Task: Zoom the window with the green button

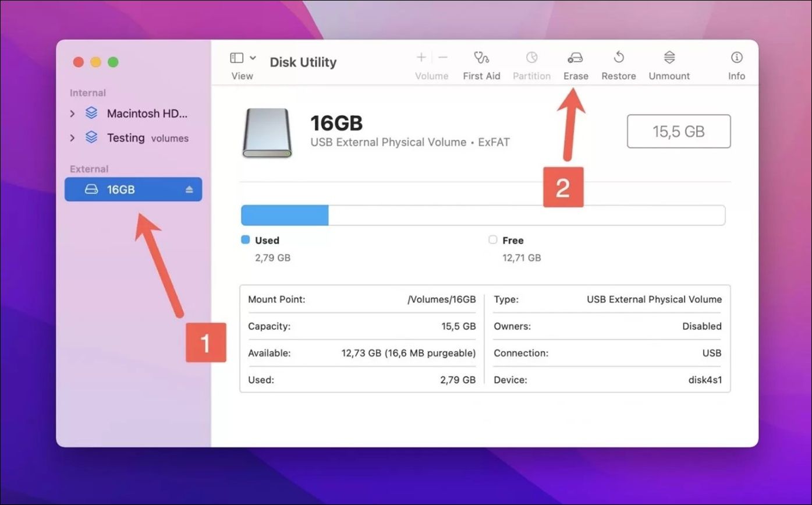Action: pyautogui.click(x=113, y=62)
